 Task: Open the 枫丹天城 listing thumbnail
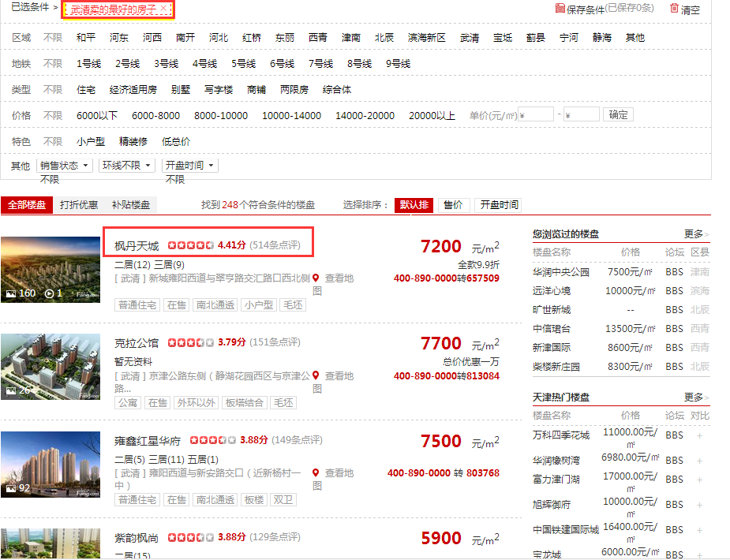pyautogui.click(x=51, y=270)
